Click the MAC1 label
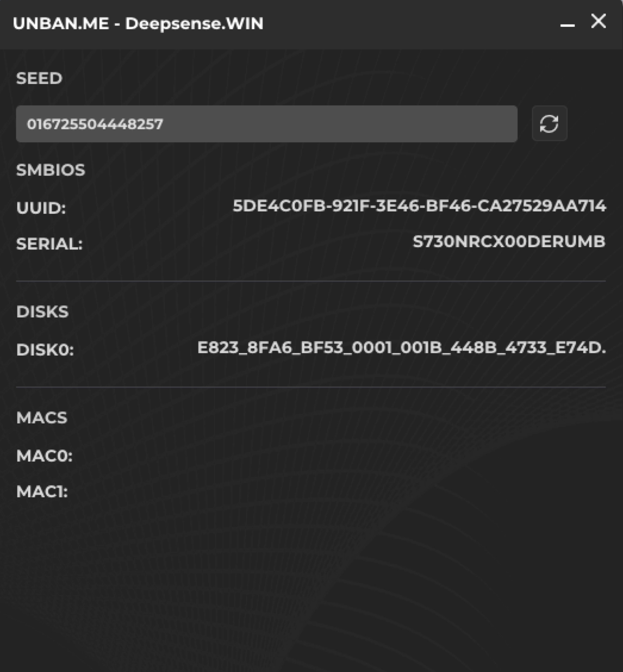 42,493
